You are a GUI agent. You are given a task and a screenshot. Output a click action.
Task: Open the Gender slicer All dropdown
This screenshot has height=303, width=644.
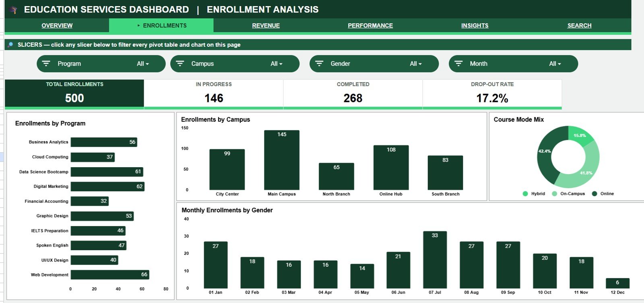click(416, 64)
